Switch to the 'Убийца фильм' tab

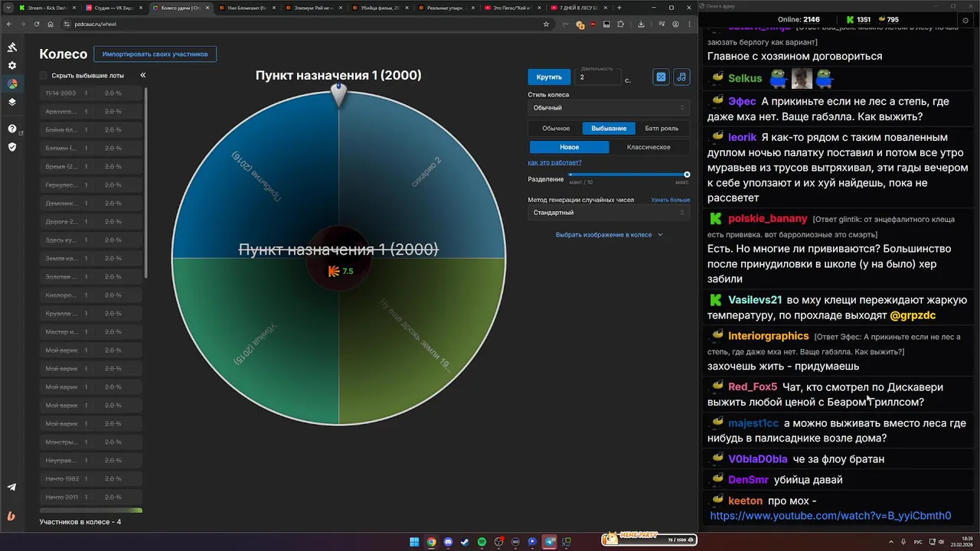379,8
